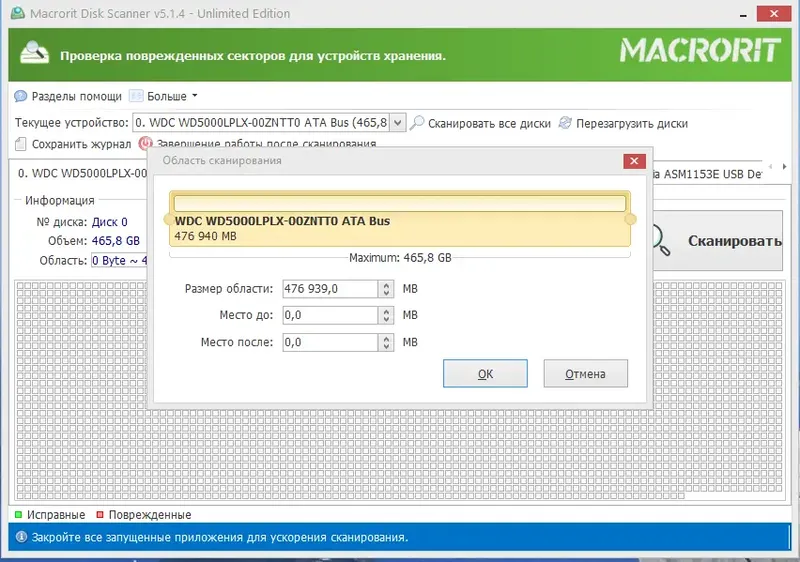Image resolution: width=800 pixels, height=562 pixels.
Task: Click the red Поврежденные legend square
Action: pyautogui.click(x=100, y=515)
